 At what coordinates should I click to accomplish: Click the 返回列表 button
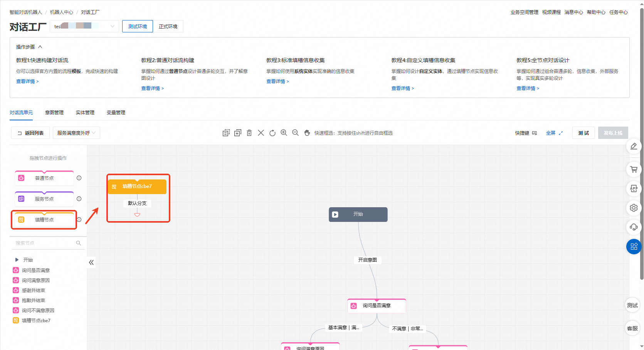click(30, 133)
